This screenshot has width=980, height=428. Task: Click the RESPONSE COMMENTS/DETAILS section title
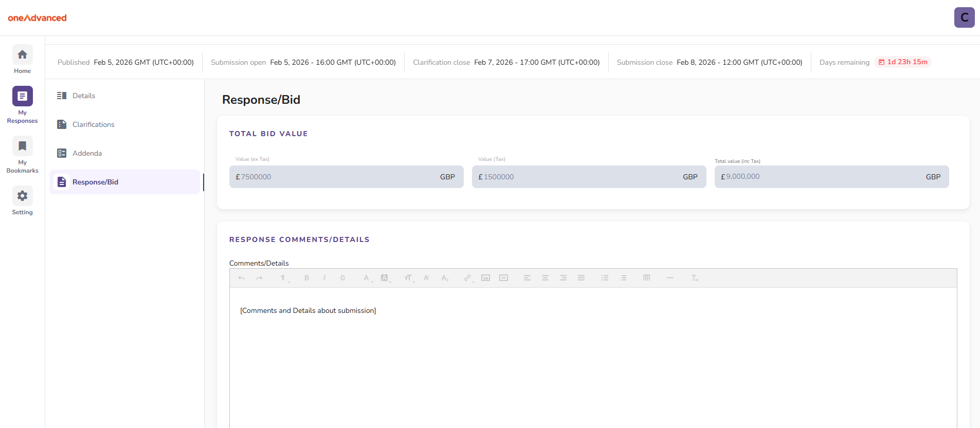tap(299, 239)
